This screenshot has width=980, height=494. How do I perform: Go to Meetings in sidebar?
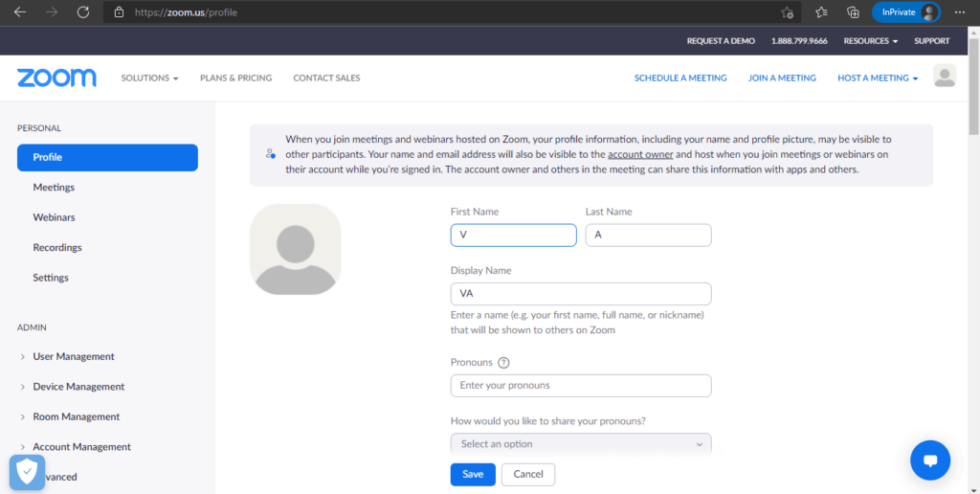pyautogui.click(x=54, y=187)
